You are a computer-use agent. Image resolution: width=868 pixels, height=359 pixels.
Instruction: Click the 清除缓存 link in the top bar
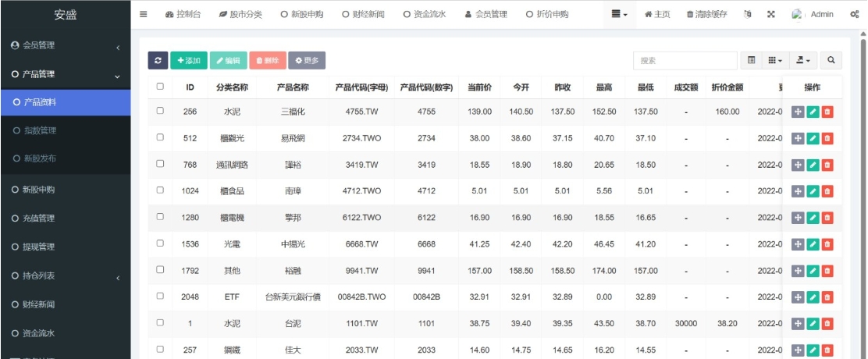(710, 14)
